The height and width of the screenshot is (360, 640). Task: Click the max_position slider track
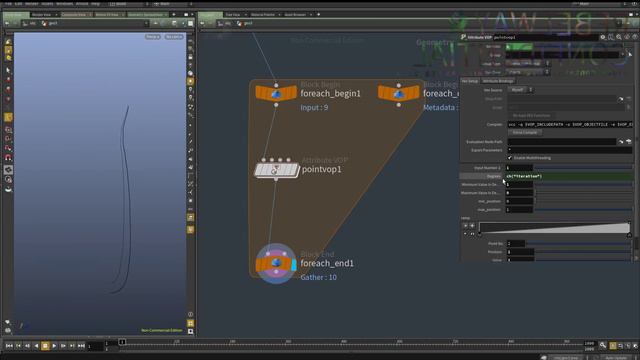pos(584,210)
